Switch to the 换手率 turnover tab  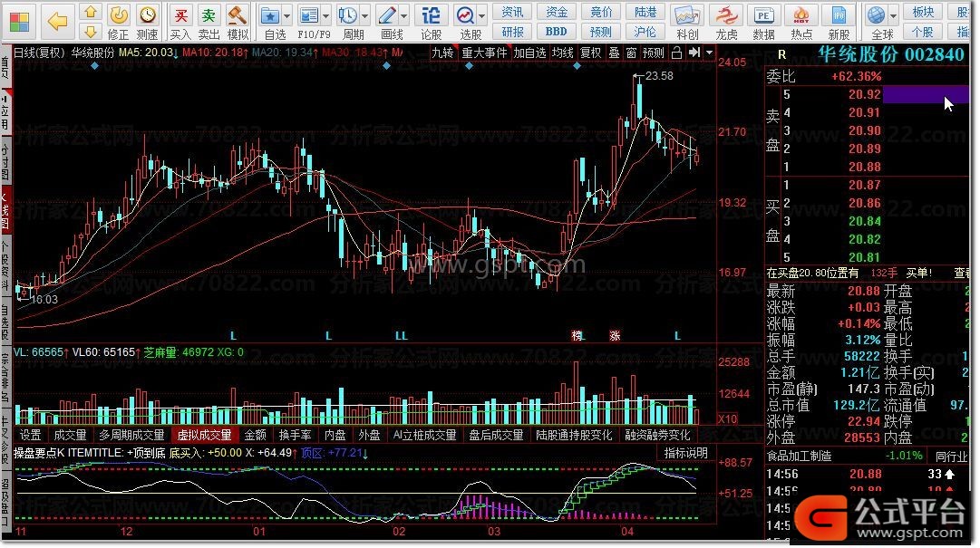(295, 435)
